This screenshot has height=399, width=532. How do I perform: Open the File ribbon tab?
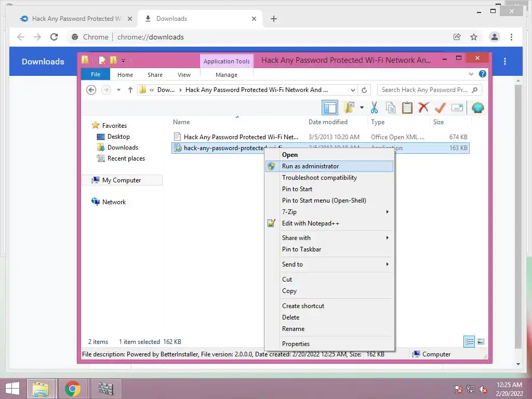96,74
